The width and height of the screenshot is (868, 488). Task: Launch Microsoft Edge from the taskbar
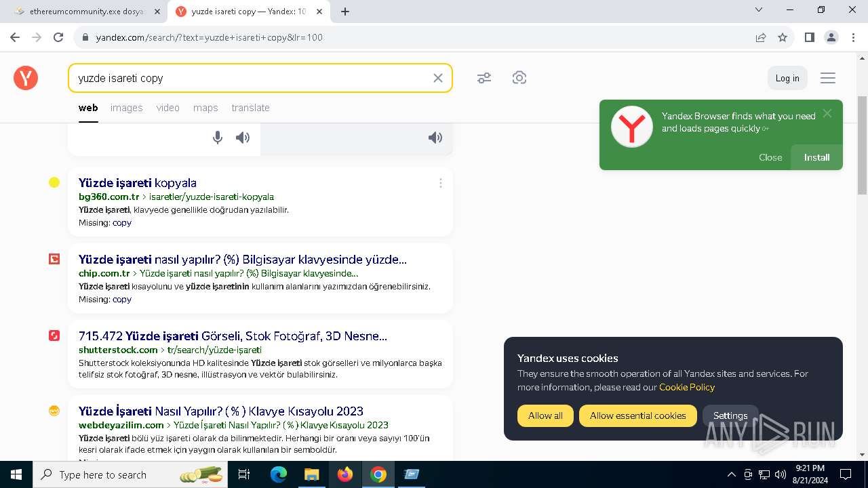(x=279, y=474)
